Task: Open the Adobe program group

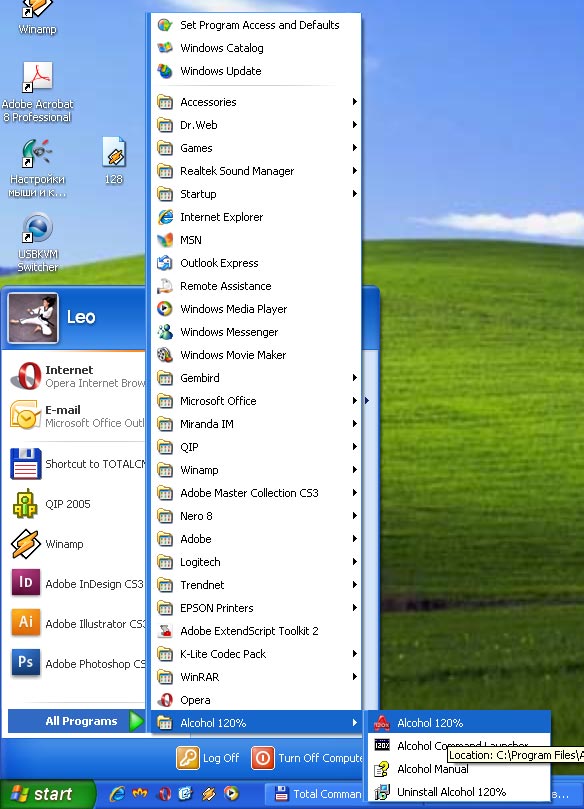Action: (256, 539)
